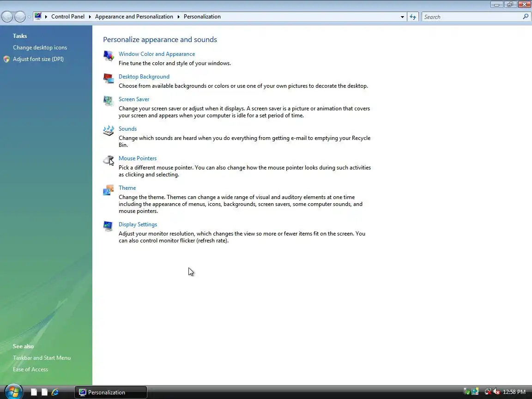532x399 pixels.
Task: Go to Control Panel breadcrumb
Action: pyautogui.click(x=68, y=17)
